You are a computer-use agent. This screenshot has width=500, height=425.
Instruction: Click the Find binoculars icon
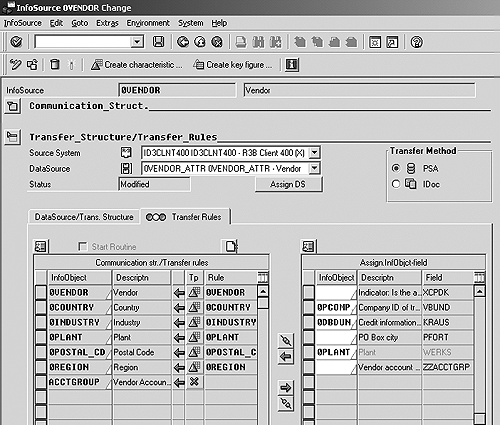coord(258,42)
